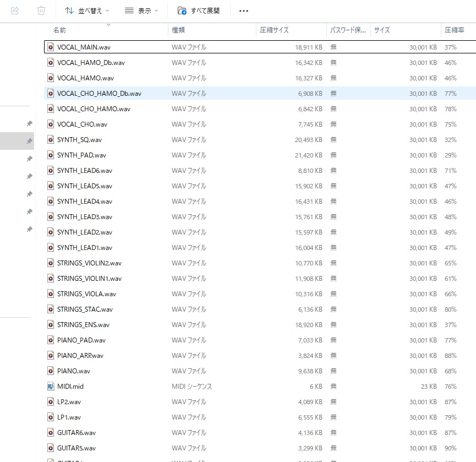Click the STRINGS_VIOLA.wav file icon
476x462 pixels.
pyautogui.click(x=51, y=293)
